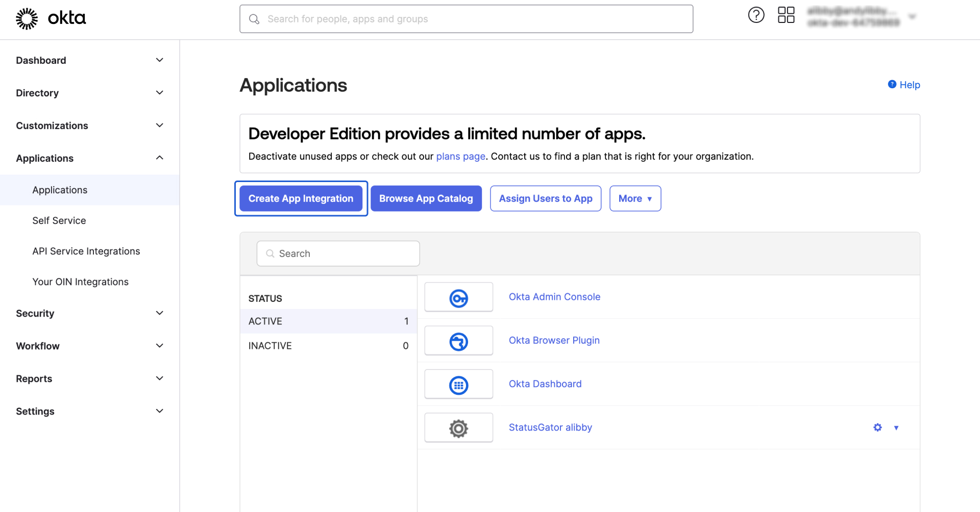Open StatusGator alibby link
This screenshot has width=980, height=512.
550,427
